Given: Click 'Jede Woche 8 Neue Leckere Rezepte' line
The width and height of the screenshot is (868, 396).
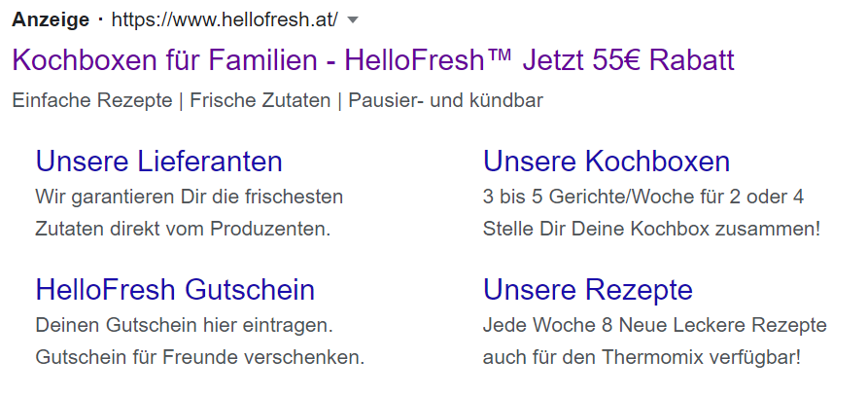Looking at the screenshot, I should pyautogui.click(x=654, y=325).
